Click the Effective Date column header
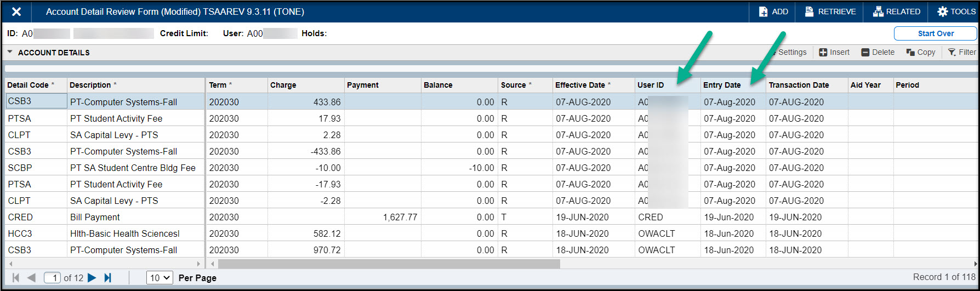980x291 pixels. pos(580,85)
